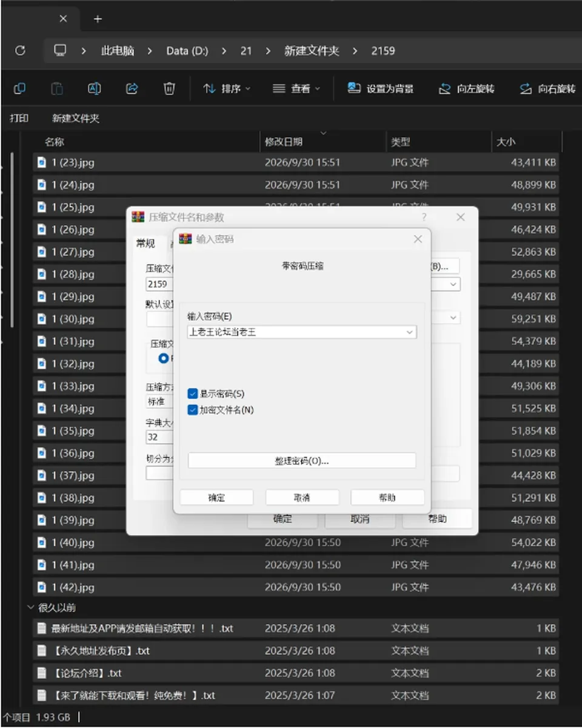
Task: Click the refresh icon beside the address bar
Action: 20,51
